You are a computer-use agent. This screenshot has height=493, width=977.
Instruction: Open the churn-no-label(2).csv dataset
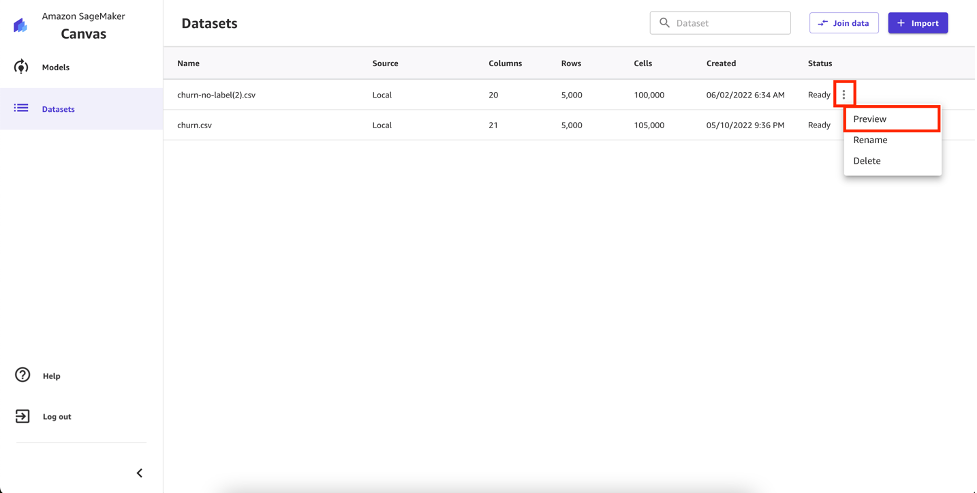click(x=216, y=95)
